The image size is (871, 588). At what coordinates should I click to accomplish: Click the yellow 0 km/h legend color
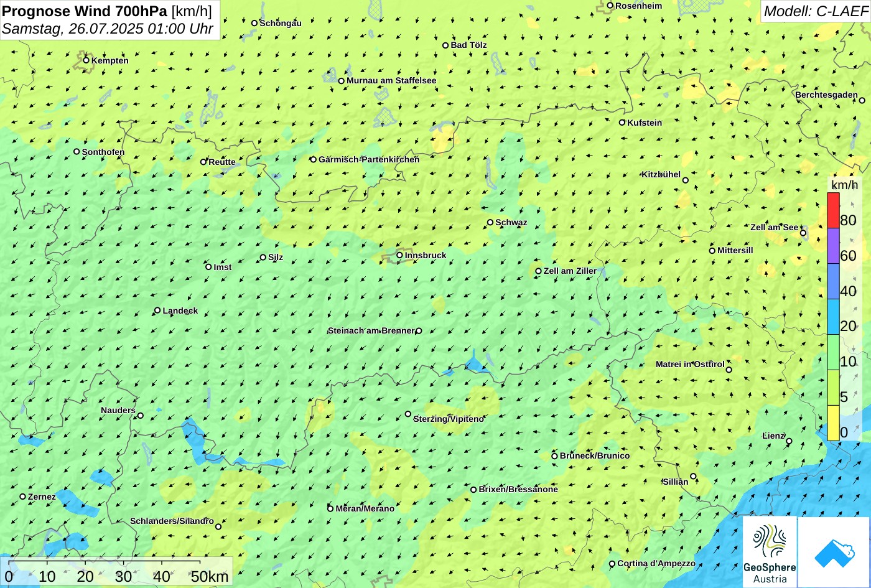click(833, 423)
